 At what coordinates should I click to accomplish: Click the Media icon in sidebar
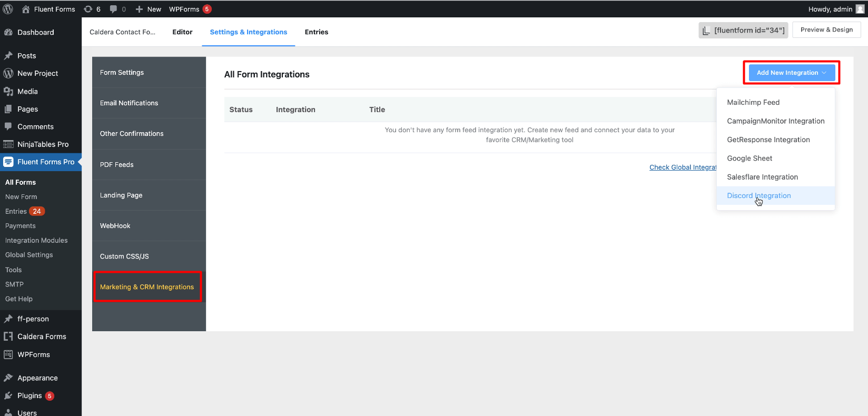8,91
